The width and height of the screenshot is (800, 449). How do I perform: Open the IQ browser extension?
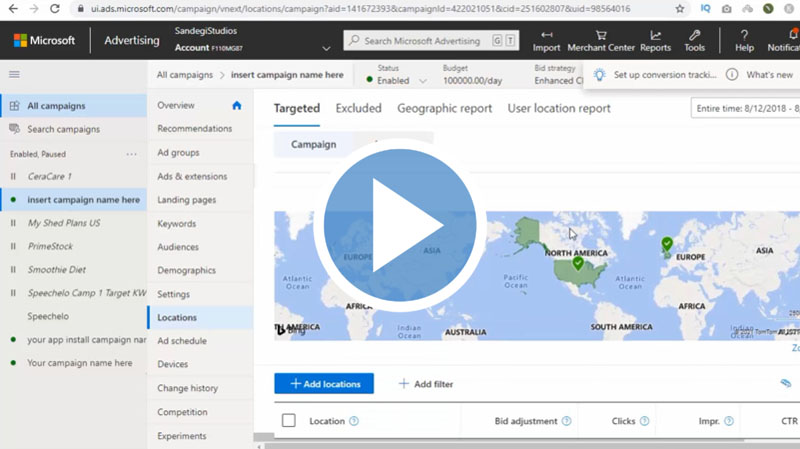pyautogui.click(x=706, y=9)
